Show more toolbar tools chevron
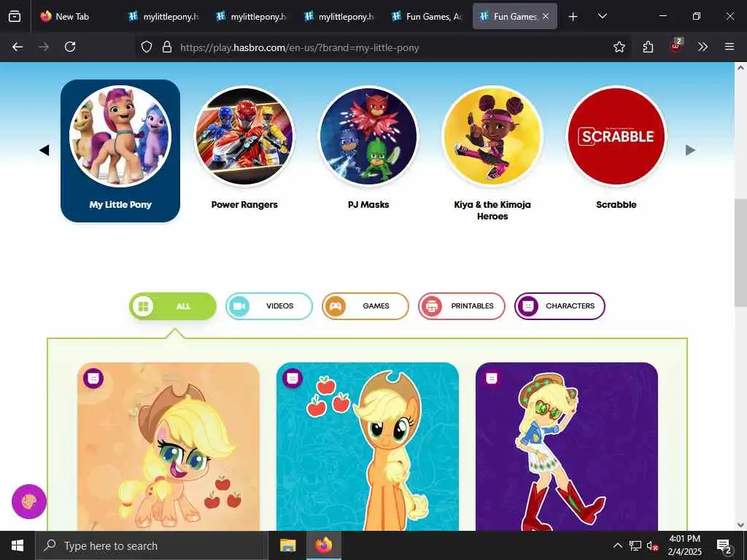The height and width of the screenshot is (560, 747). (x=703, y=47)
